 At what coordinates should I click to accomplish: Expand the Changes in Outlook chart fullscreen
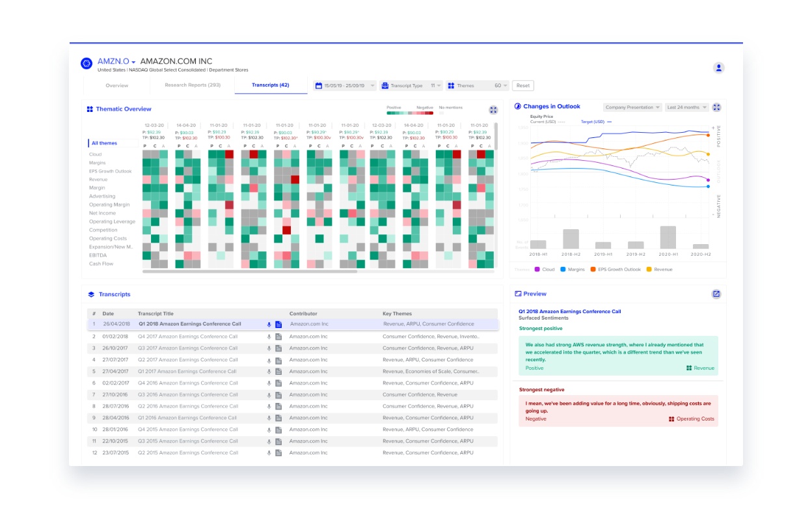716,107
